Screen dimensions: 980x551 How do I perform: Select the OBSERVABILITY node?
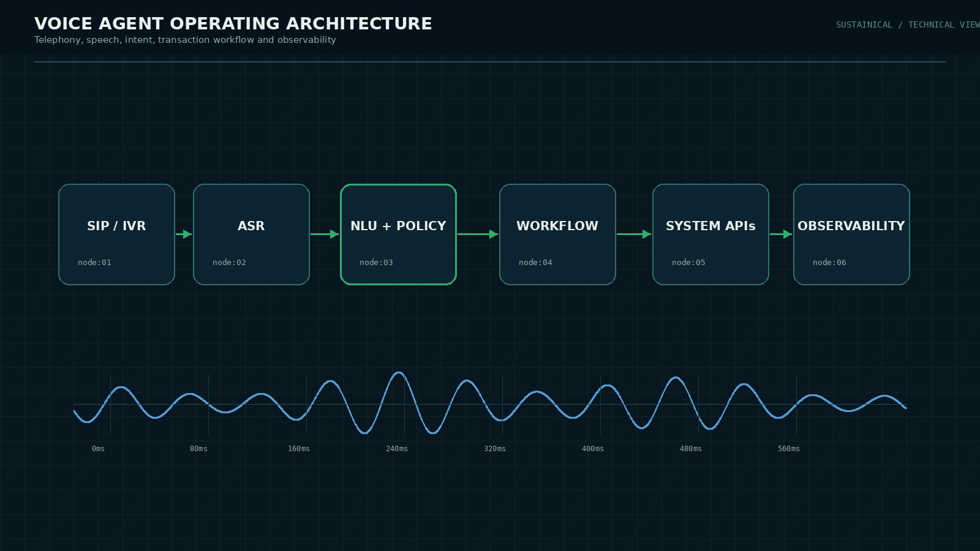pos(851,234)
